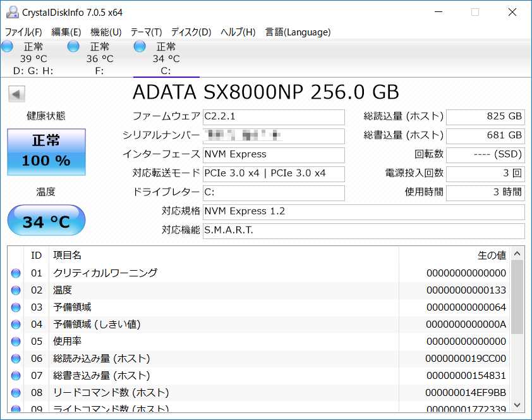Select the 36 °C F: disk tab
The height and width of the screenshot is (420, 532).
pos(99,58)
